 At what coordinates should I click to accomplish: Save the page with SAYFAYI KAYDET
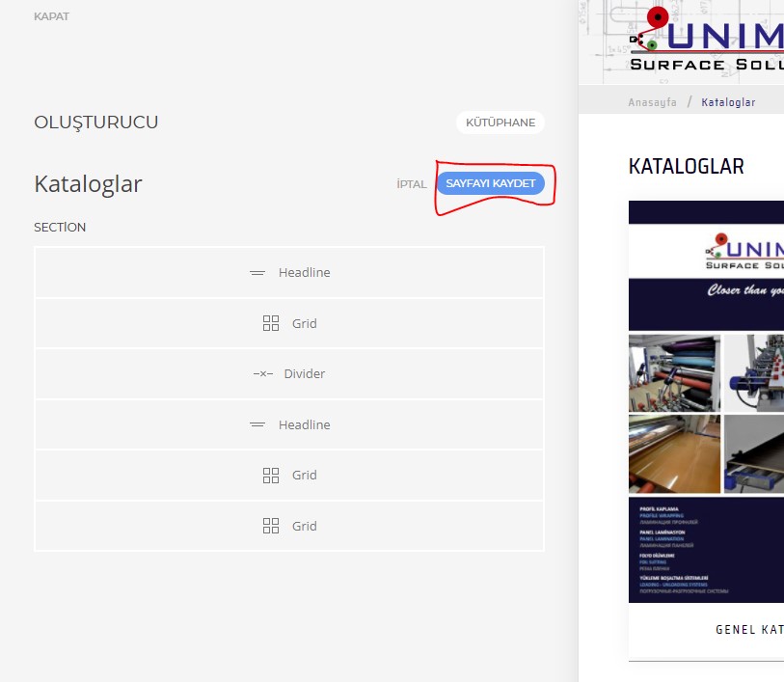(491, 183)
